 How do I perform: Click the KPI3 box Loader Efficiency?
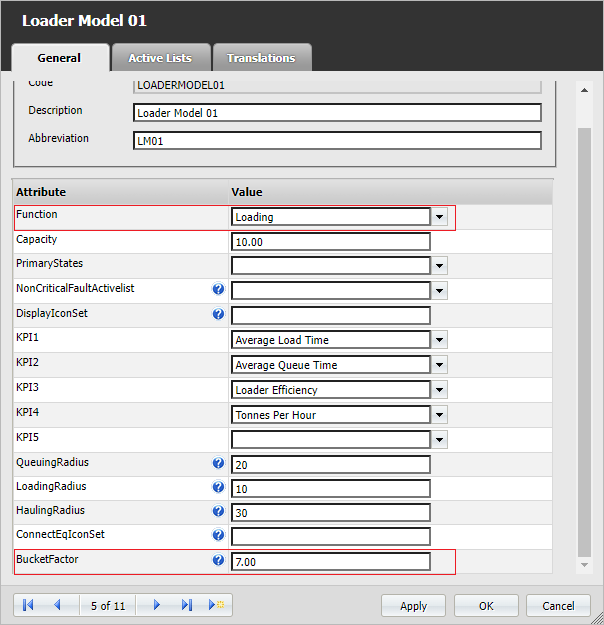(x=331, y=390)
